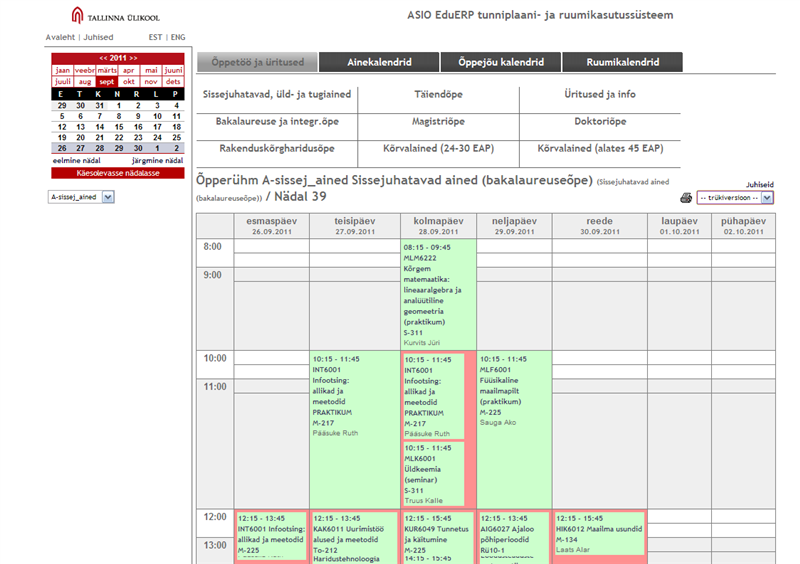Click the Tallinna Ülikool logo
This screenshot has width=800, height=564.
coord(116,16)
